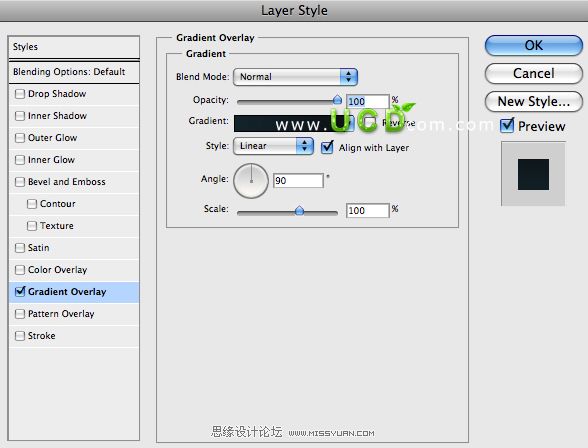This screenshot has width=588, height=448.
Task: Toggle the Align with Layer checkbox
Action: pos(327,147)
